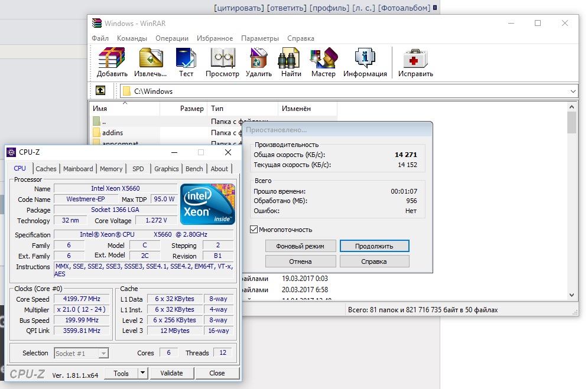Click the WinRAR title bar app icon

97,23
